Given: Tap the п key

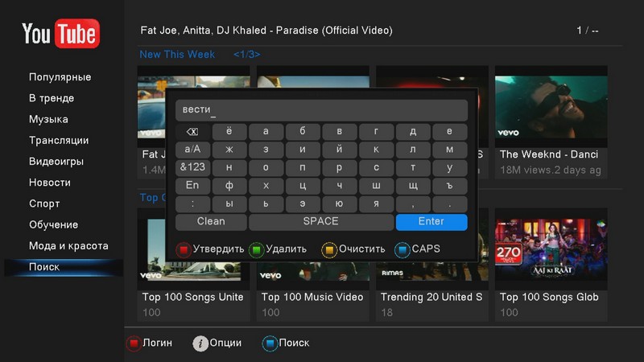Looking at the screenshot, I should click(303, 167).
